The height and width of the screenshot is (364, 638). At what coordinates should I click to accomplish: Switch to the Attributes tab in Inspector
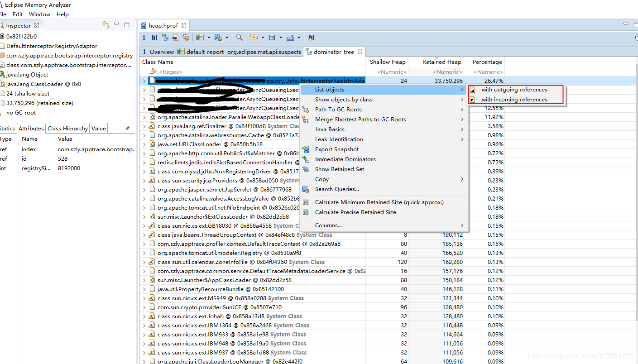[31, 128]
